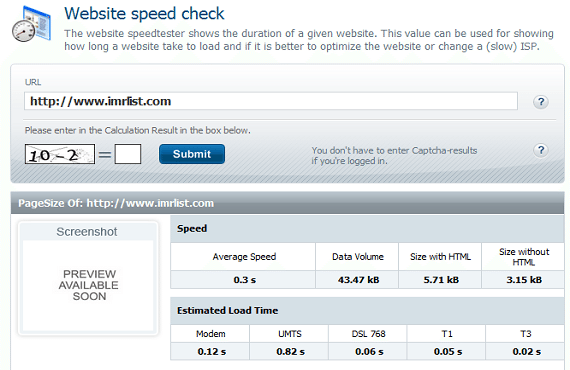
Task: Select the 3.15 kB value
Action: (x=524, y=280)
